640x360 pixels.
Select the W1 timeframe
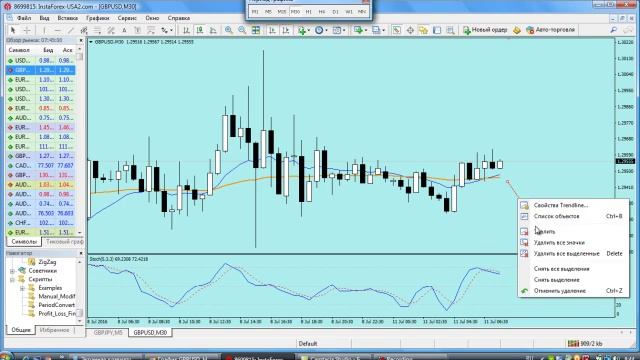(349, 12)
